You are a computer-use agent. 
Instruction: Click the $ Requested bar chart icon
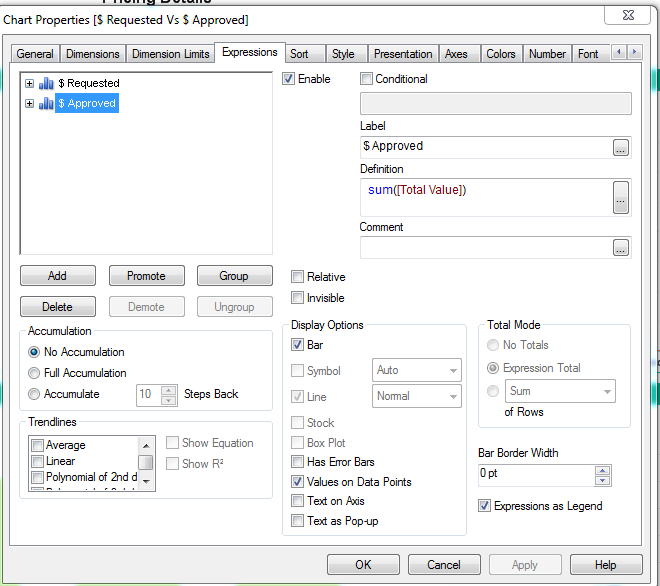pyautogui.click(x=46, y=83)
